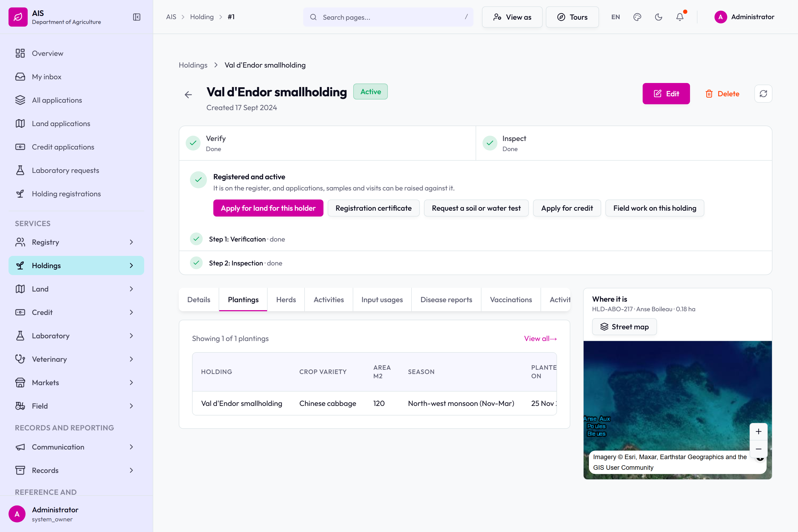The height and width of the screenshot is (532, 798).
Task: Expand the Credit menu
Action: tap(76, 313)
